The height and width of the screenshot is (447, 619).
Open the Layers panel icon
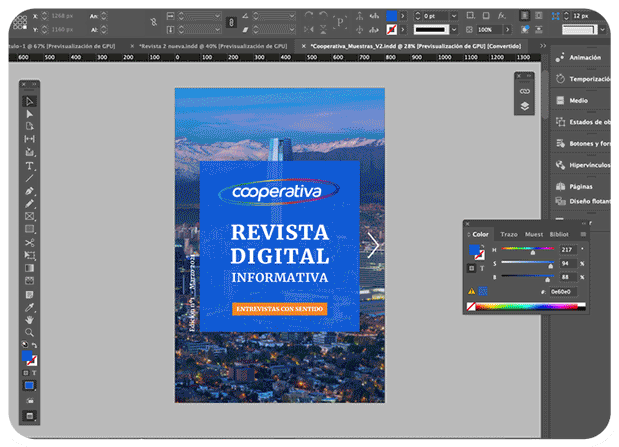pos(524,106)
